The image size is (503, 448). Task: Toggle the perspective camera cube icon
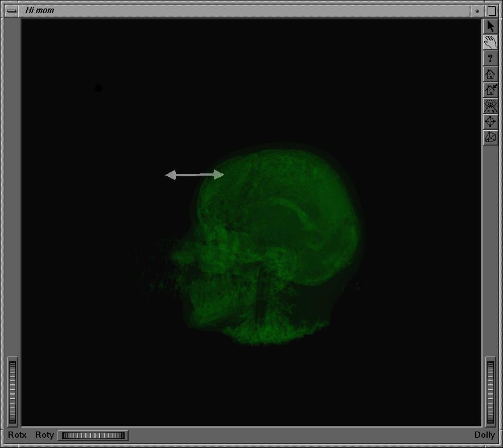tap(490, 138)
